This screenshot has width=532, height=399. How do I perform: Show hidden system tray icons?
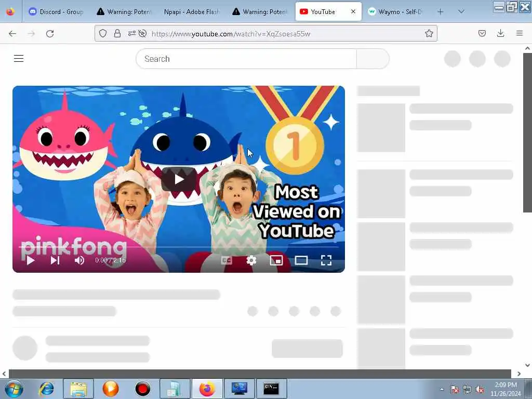(x=442, y=389)
